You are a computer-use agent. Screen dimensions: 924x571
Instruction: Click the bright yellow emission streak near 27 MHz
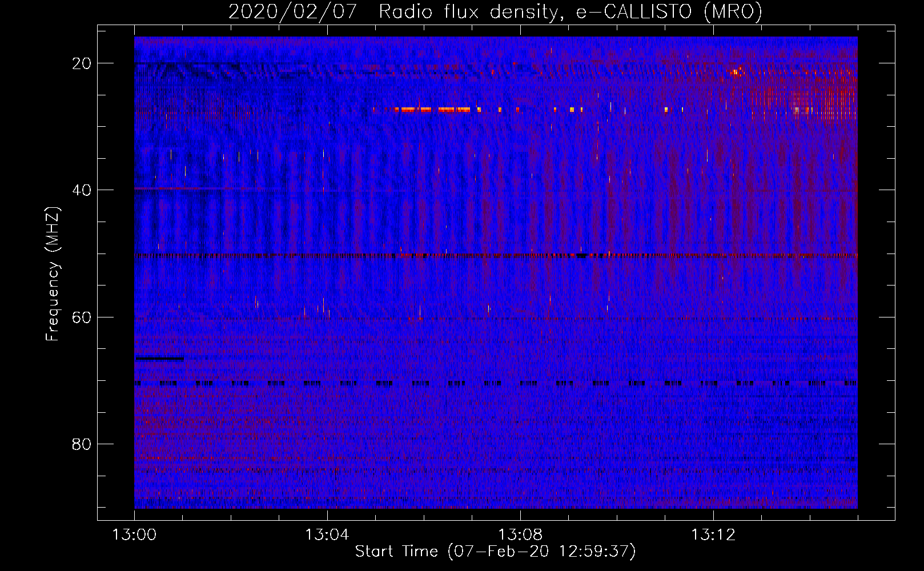433,109
